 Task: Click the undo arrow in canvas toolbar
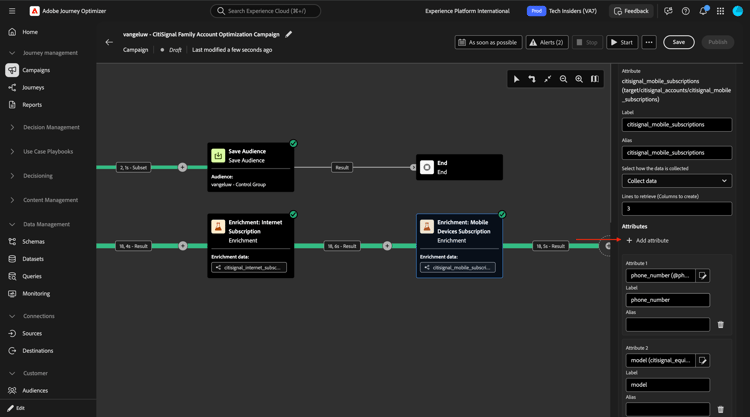(532, 79)
